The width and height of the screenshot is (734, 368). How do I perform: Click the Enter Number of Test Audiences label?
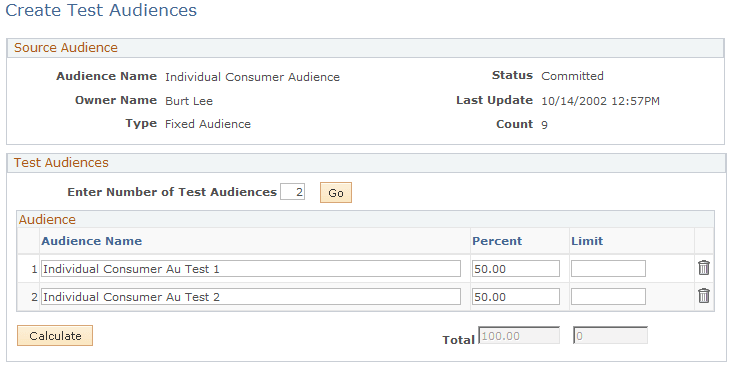(172, 192)
